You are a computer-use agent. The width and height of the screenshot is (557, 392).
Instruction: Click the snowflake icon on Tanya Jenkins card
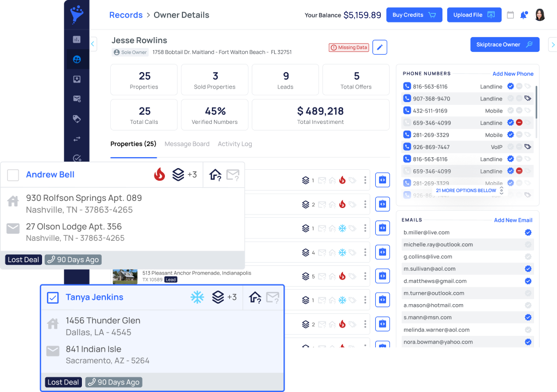click(x=197, y=297)
